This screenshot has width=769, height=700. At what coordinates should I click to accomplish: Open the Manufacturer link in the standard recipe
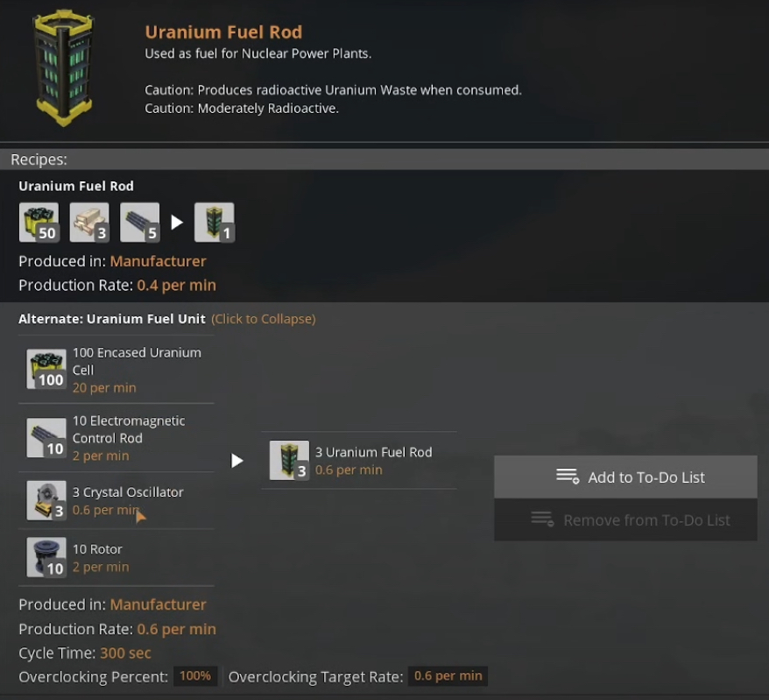158,261
